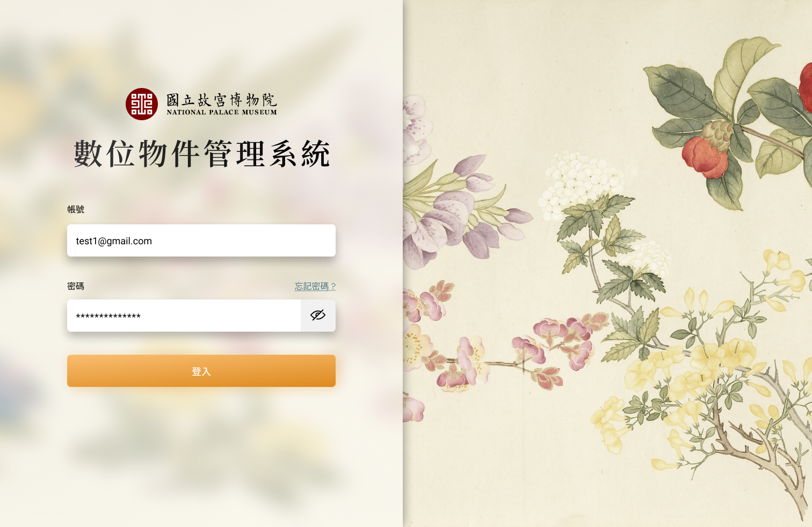Focus the 密碼 password input field
This screenshot has width=812, height=527.
184,316
